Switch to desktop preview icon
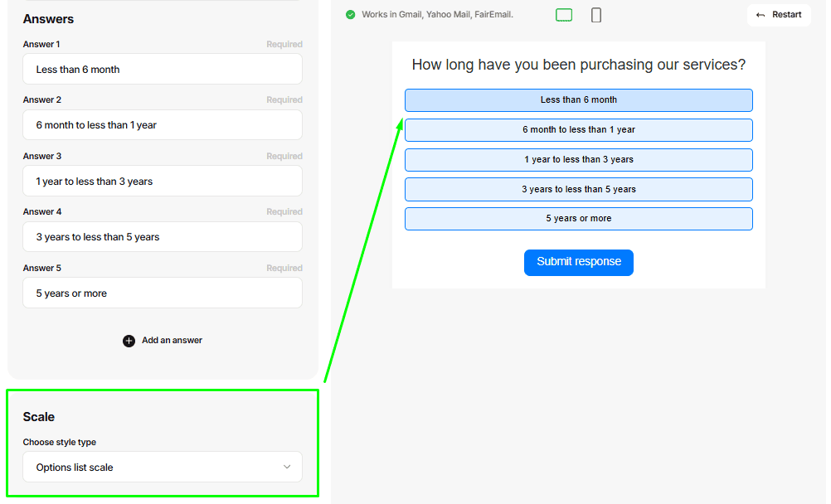 pos(564,15)
